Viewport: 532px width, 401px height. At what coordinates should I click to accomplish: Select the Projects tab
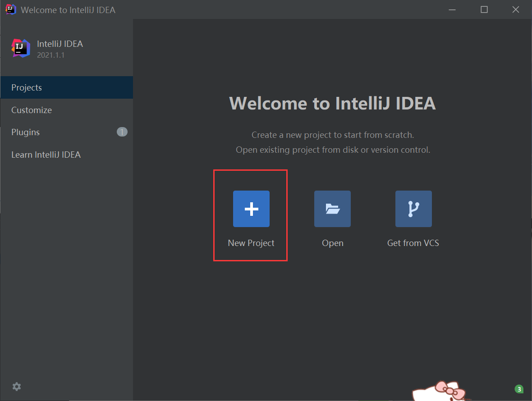point(67,87)
